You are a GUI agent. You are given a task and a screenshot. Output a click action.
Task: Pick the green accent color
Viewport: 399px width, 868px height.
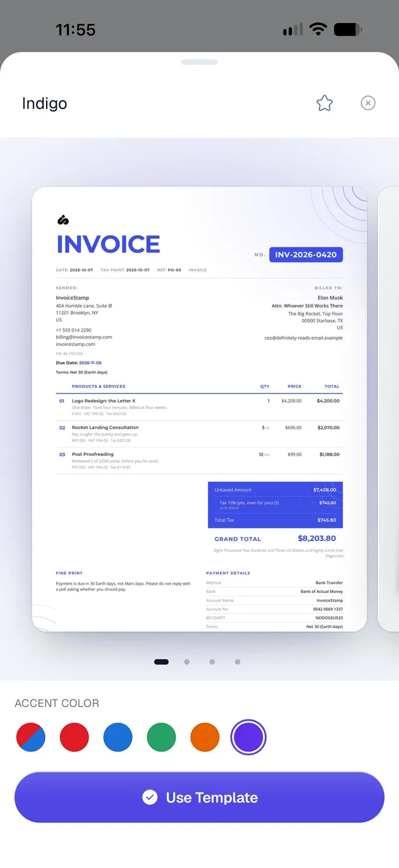pos(161,737)
